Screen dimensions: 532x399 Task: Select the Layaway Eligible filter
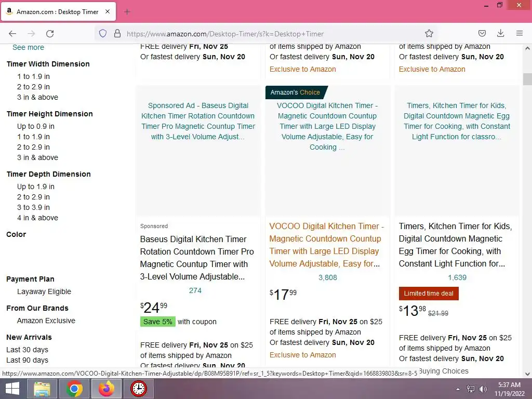(44, 291)
